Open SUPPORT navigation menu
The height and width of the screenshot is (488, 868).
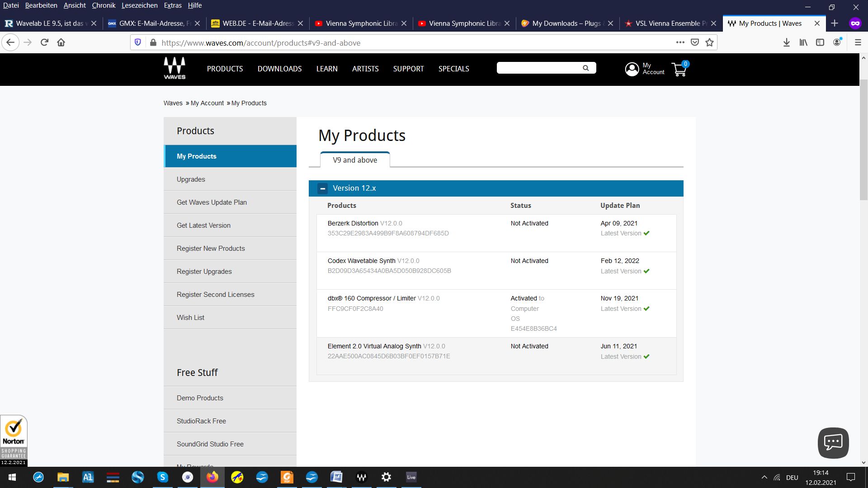(x=408, y=69)
